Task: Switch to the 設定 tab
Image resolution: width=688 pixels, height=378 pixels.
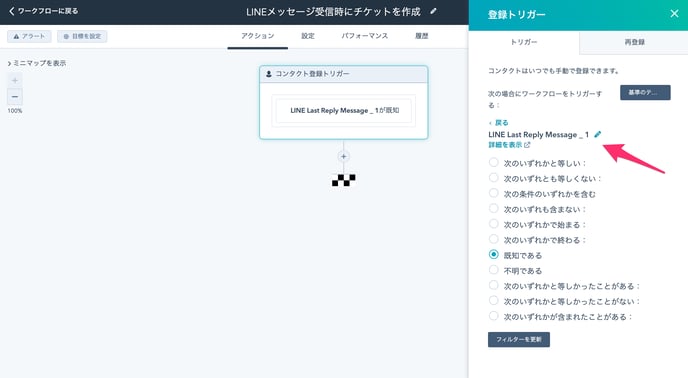Action: pyautogui.click(x=308, y=36)
